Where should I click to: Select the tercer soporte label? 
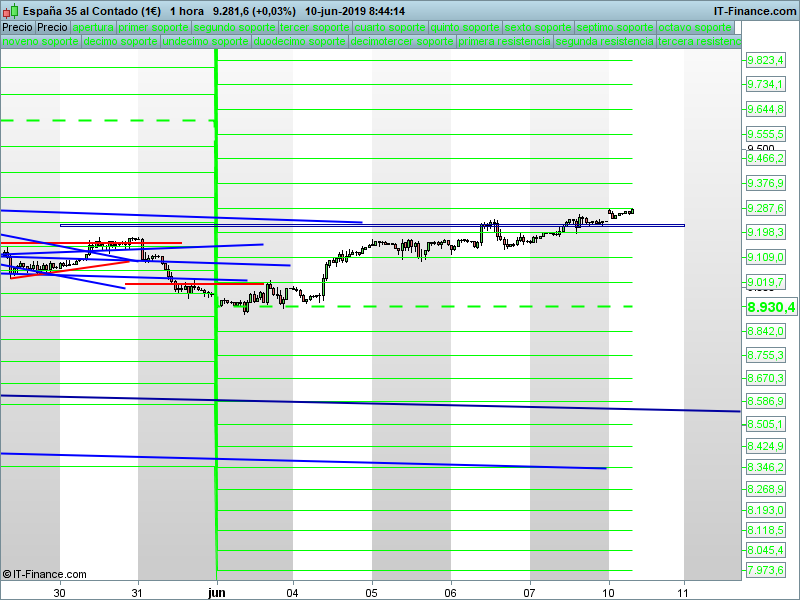315,28
